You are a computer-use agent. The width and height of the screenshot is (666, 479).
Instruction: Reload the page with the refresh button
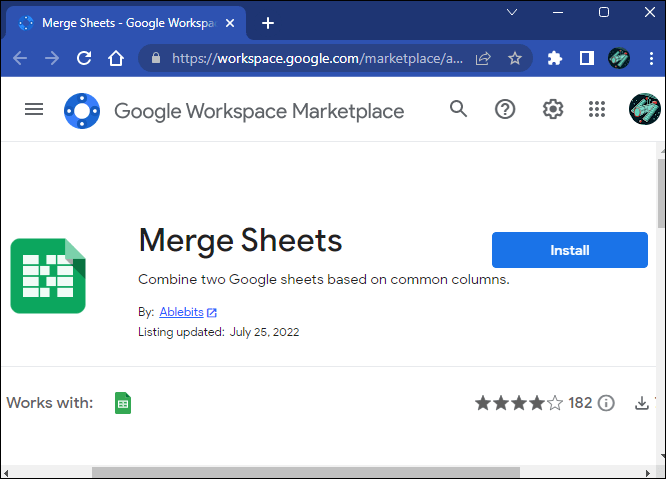(x=84, y=58)
